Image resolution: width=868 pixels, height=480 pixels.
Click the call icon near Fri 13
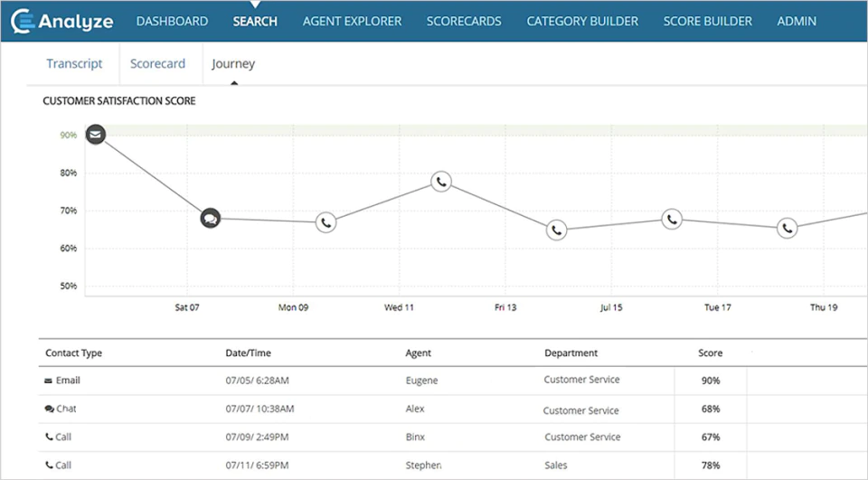pos(556,230)
